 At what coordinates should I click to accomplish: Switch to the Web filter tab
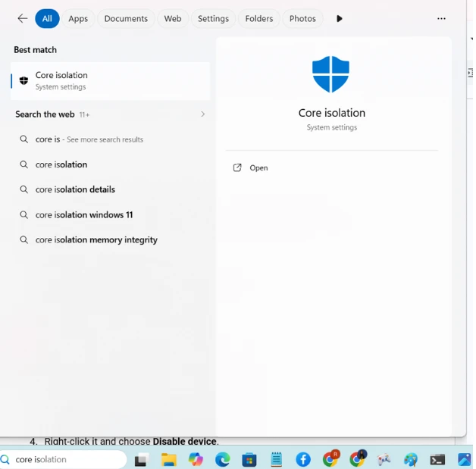(x=173, y=18)
